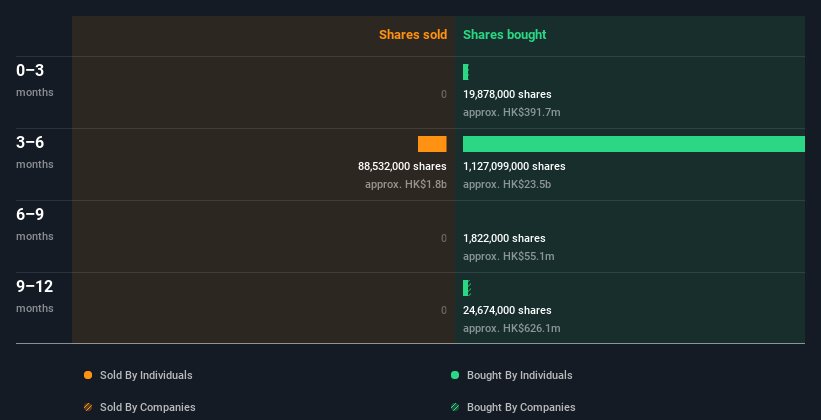Toggle the Bought By Individuals legend label
Viewport: 821px width, 420px height.
(519, 375)
